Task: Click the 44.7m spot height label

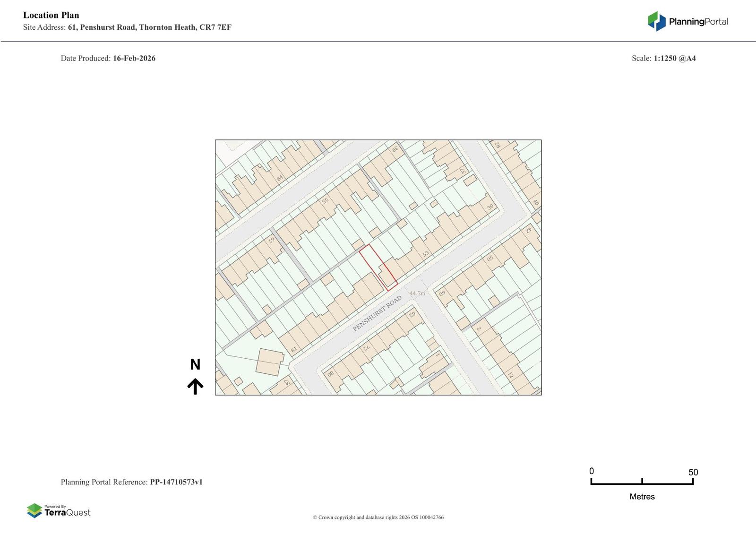Action: coord(417,293)
